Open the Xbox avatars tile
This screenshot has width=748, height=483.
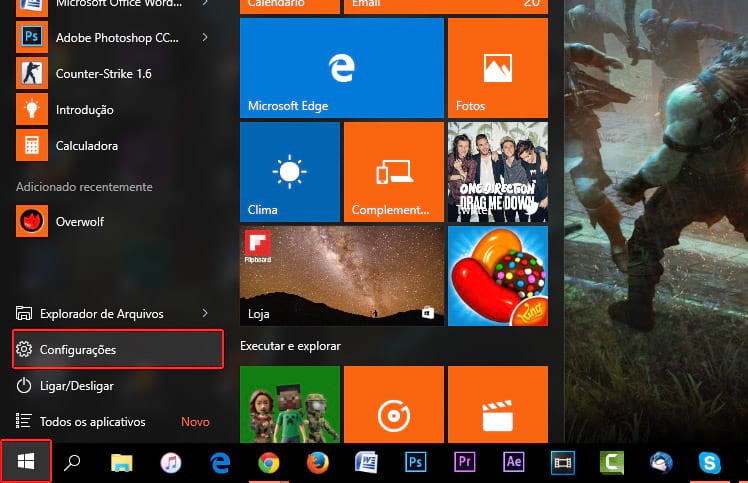point(290,404)
